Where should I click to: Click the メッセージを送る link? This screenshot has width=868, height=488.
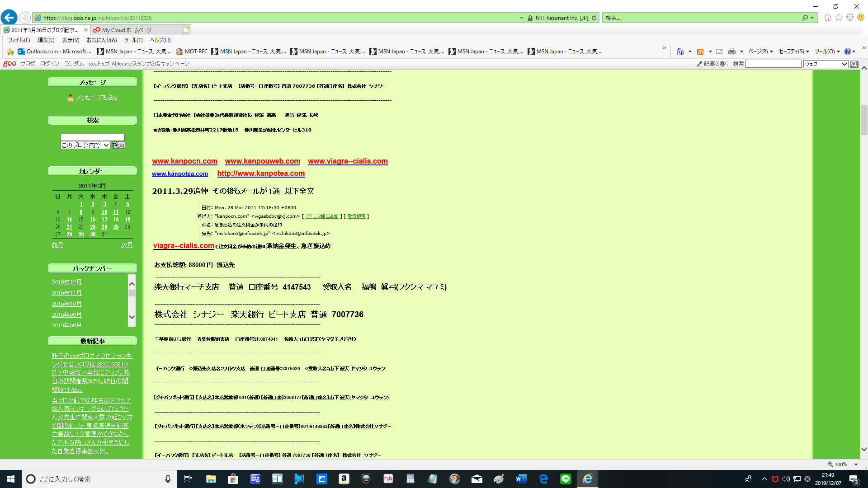point(97,98)
